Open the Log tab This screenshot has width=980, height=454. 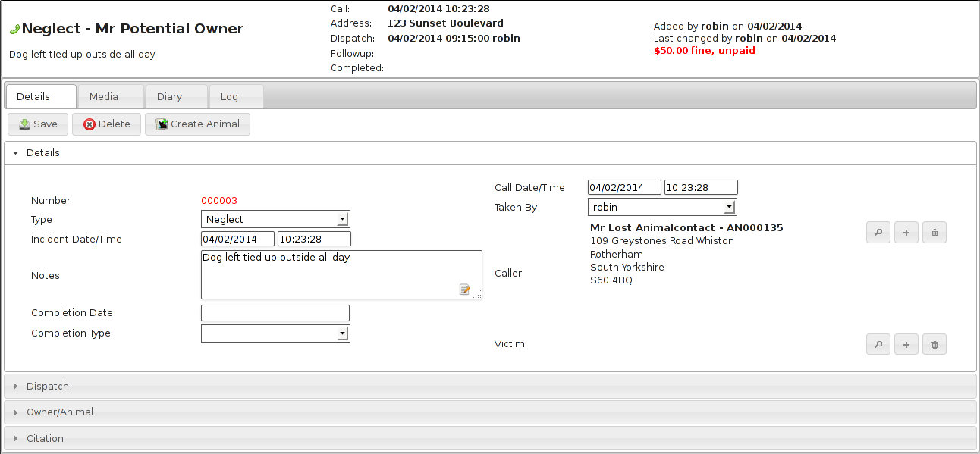(x=229, y=97)
